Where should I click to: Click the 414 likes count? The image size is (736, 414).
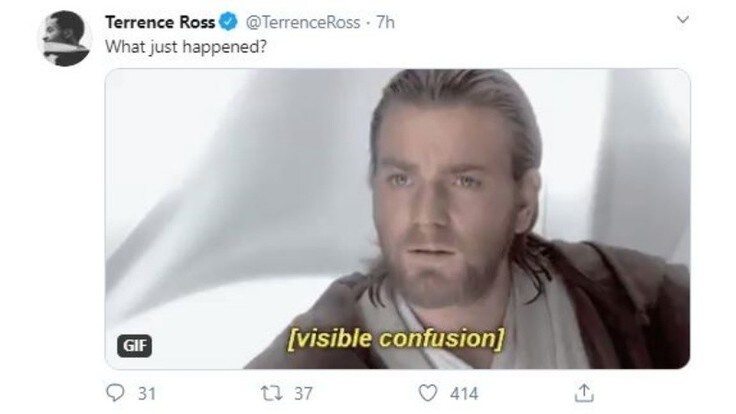click(x=464, y=393)
